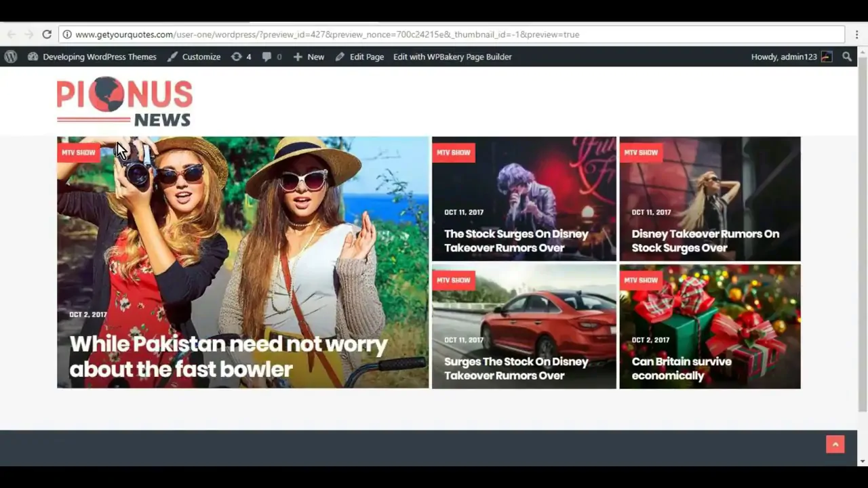
Task: Click the updates circular arrows icon
Action: click(236, 57)
